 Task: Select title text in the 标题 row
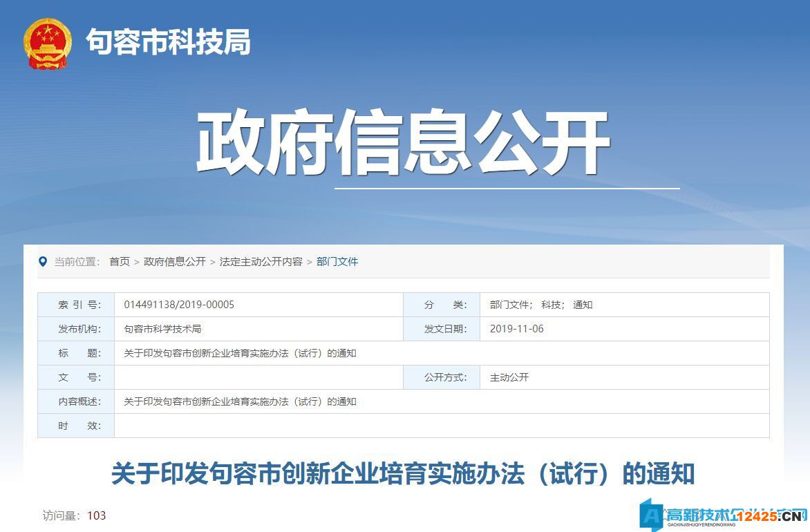click(x=241, y=353)
